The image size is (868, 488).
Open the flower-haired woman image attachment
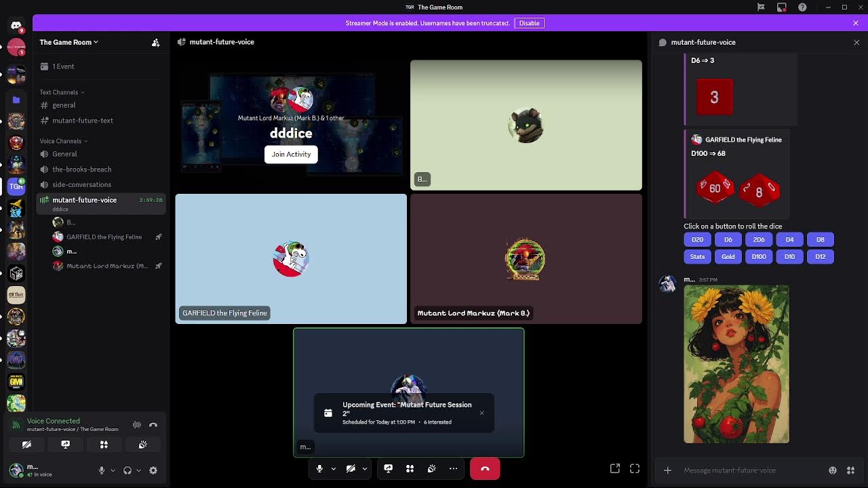click(x=736, y=364)
